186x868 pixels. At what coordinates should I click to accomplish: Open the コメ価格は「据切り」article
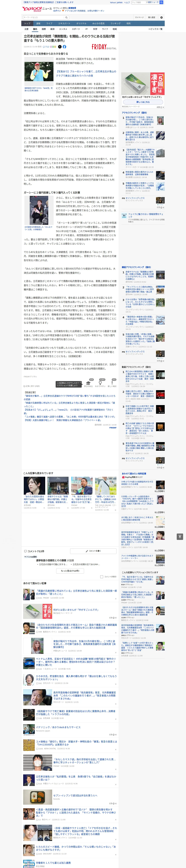76,743
